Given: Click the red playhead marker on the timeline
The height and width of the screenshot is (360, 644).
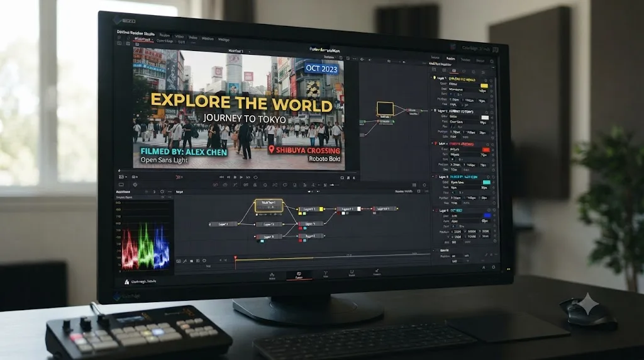Looking at the screenshot, I should (235, 257).
